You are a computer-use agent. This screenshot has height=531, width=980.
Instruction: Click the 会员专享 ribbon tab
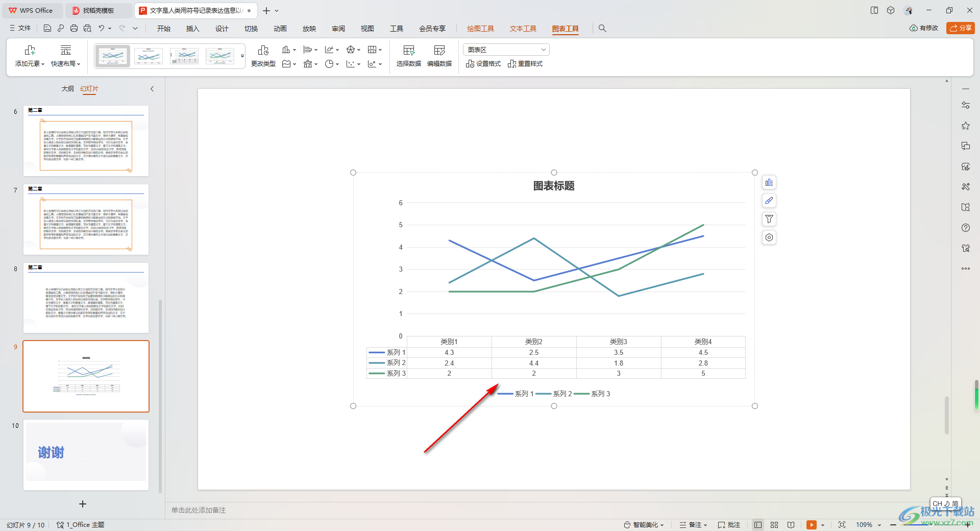tap(432, 29)
